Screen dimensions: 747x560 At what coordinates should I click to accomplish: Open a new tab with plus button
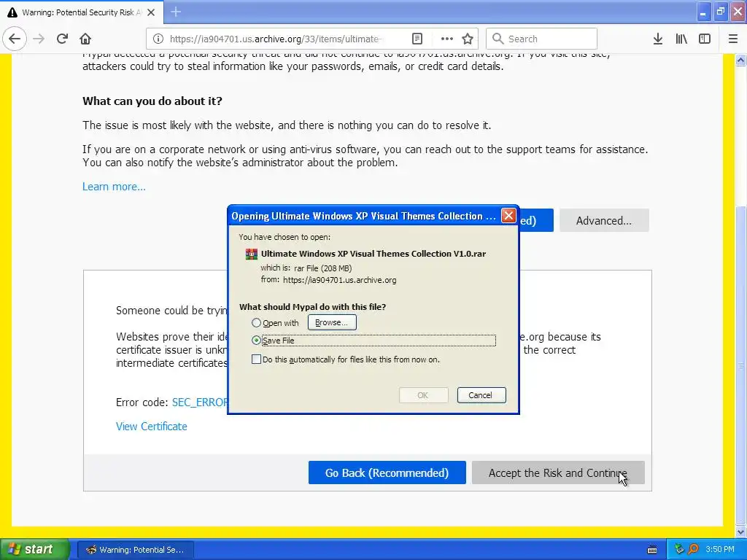tap(176, 12)
